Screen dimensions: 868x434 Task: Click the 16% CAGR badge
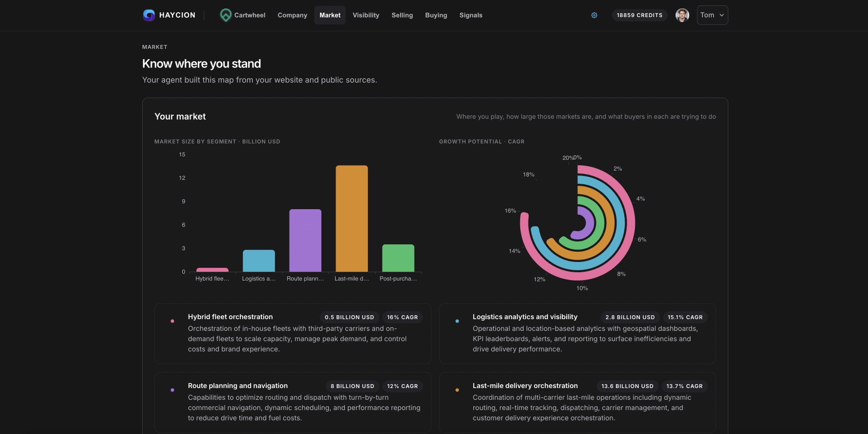(402, 317)
